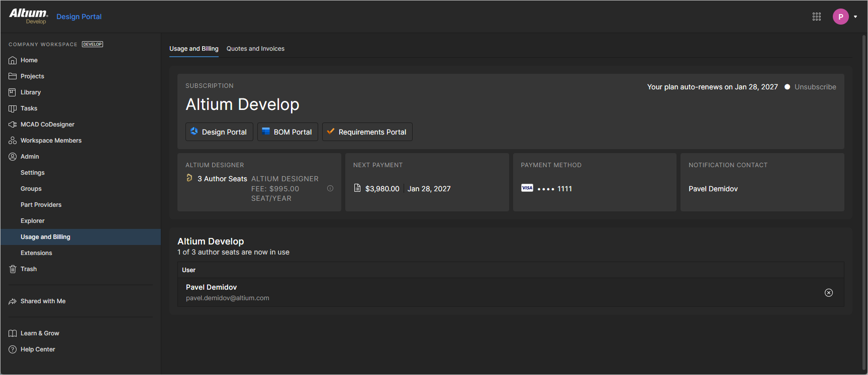
Task: Select the Usage and Billing tab
Action: [x=194, y=49]
